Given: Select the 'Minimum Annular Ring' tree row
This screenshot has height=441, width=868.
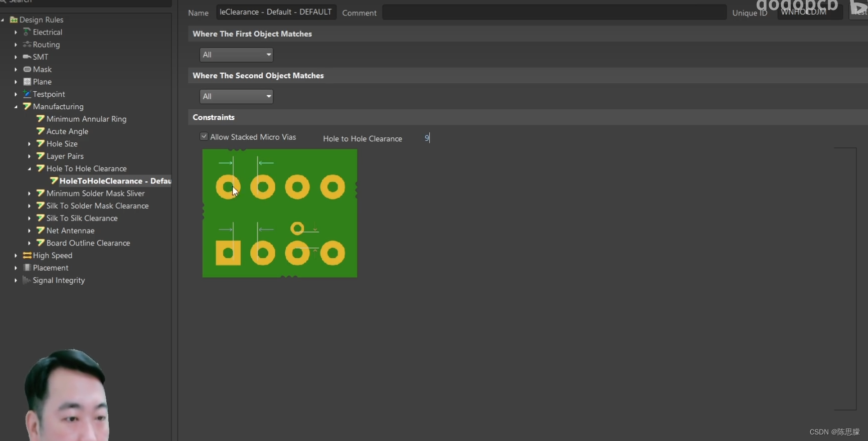Looking at the screenshot, I should (86, 119).
